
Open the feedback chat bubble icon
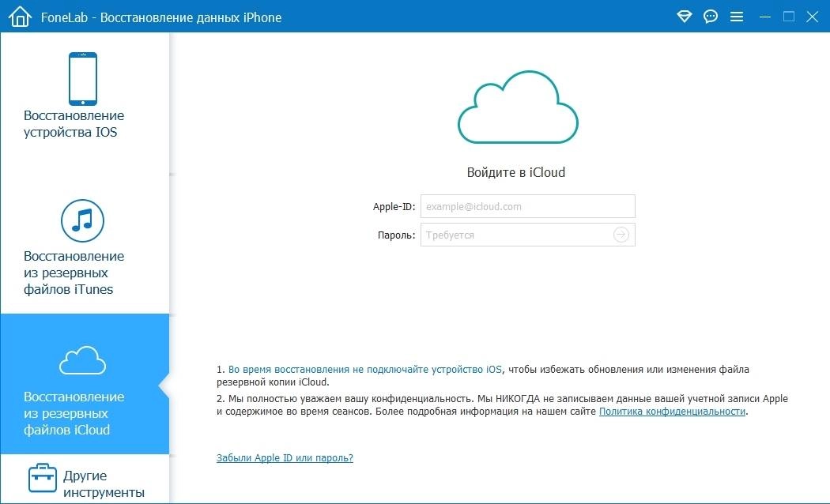(x=711, y=17)
